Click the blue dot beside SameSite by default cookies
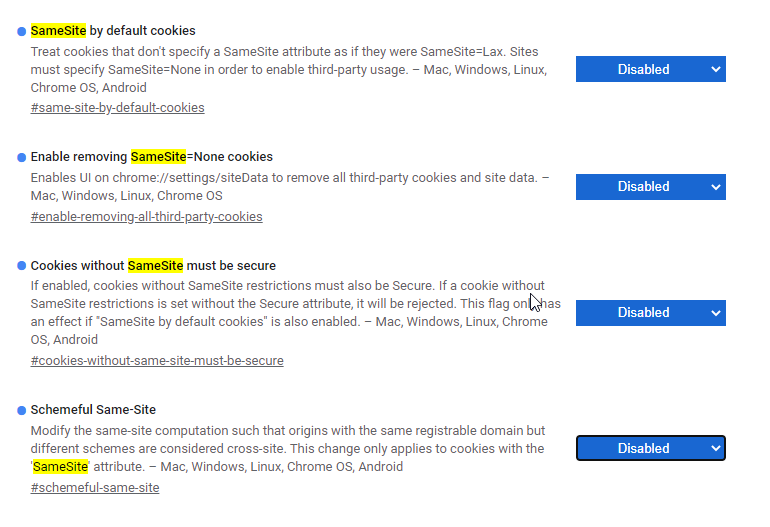Viewport: 770px width, 527px height. click(22, 32)
